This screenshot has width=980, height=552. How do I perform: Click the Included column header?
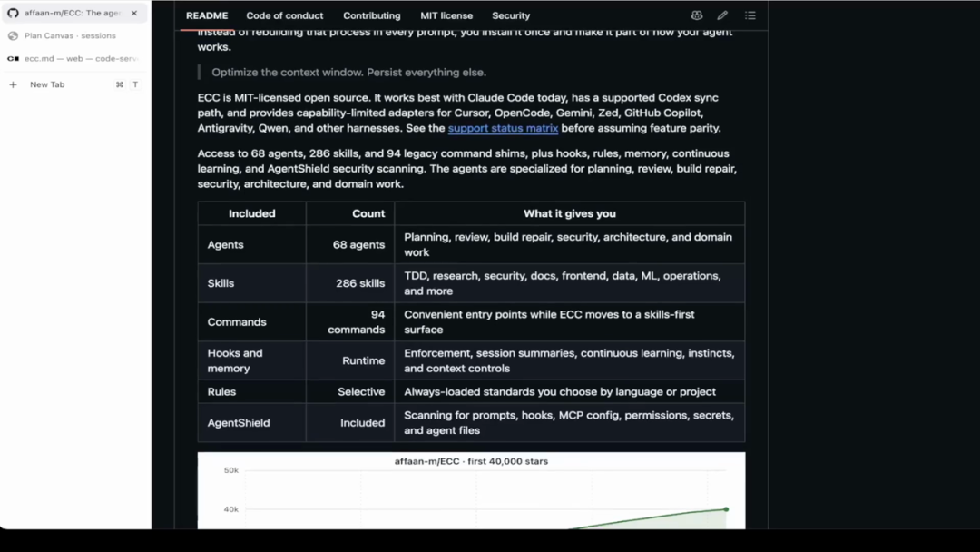[252, 213]
